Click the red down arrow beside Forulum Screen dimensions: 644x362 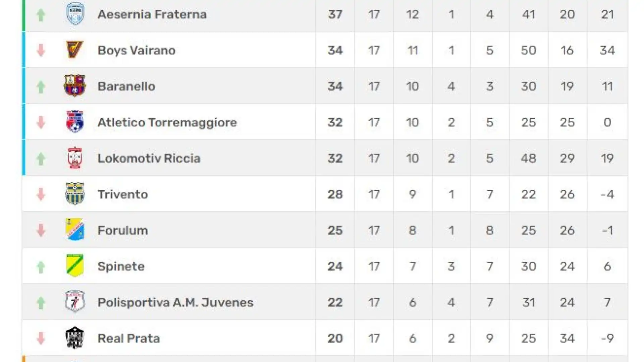tap(41, 230)
